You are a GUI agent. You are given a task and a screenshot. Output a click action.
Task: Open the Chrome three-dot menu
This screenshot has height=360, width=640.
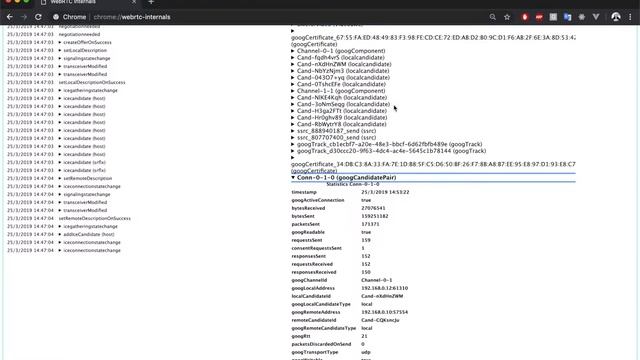[x=630, y=17]
